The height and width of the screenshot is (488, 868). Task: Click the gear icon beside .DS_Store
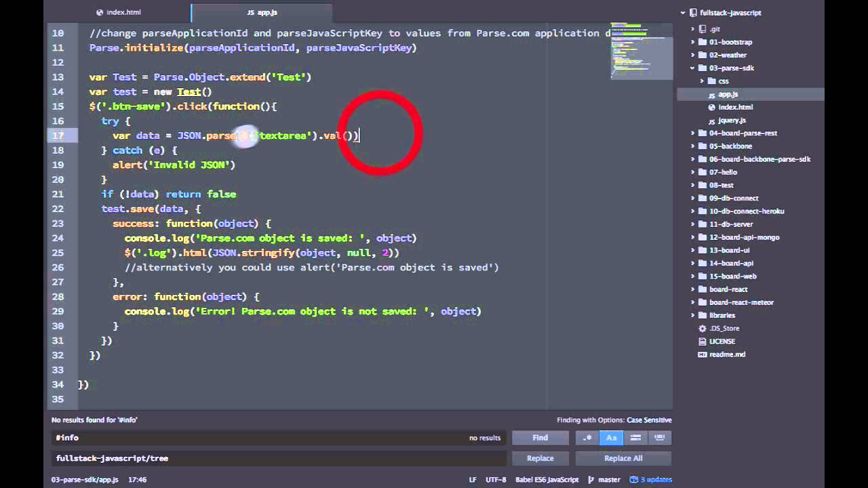tap(703, 328)
